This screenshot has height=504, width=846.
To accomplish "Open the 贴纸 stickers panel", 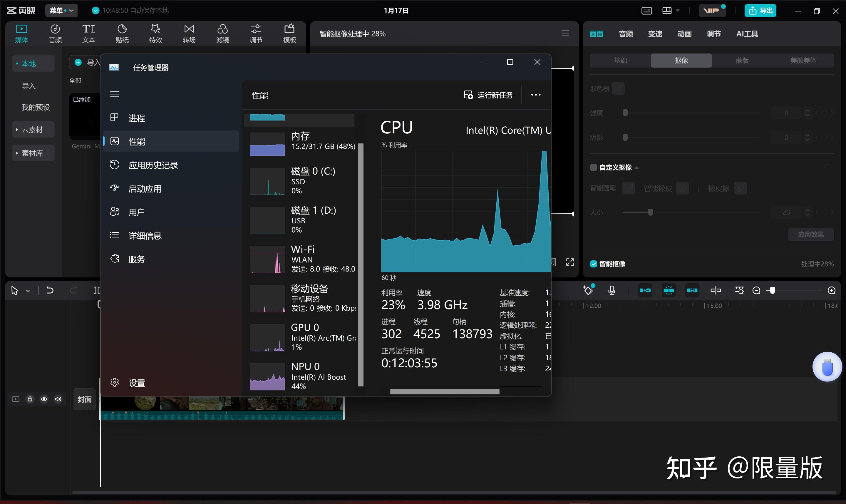I will pos(122,34).
